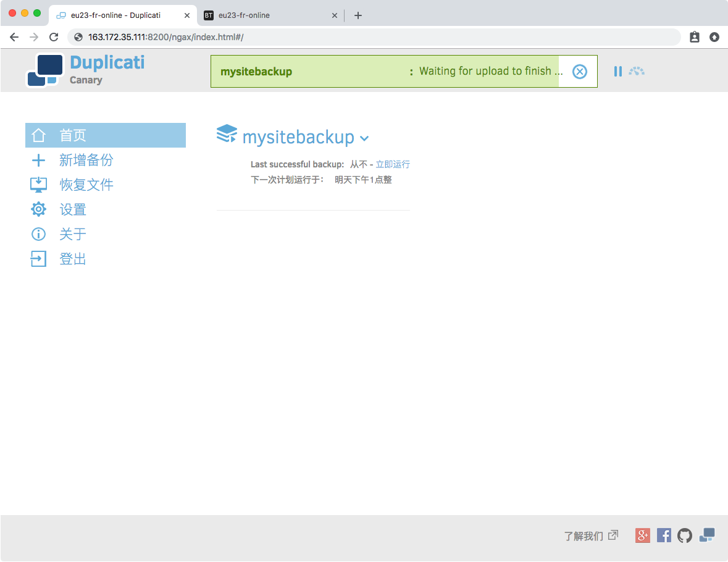The image size is (728, 562).
Task: Click the mysitebackup stack icon
Action: point(227,134)
